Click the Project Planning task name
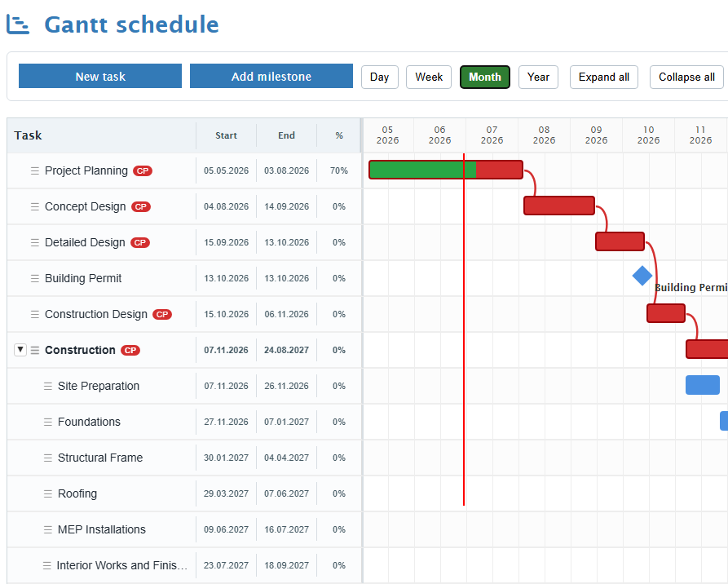The width and height of the screenshot is (728, 584). (x=86, y=171)
